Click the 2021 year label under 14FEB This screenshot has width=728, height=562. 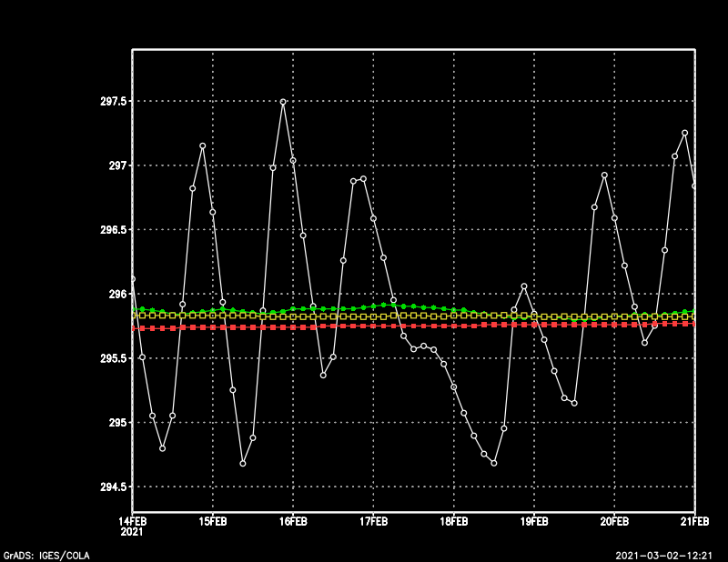(132, 532)
